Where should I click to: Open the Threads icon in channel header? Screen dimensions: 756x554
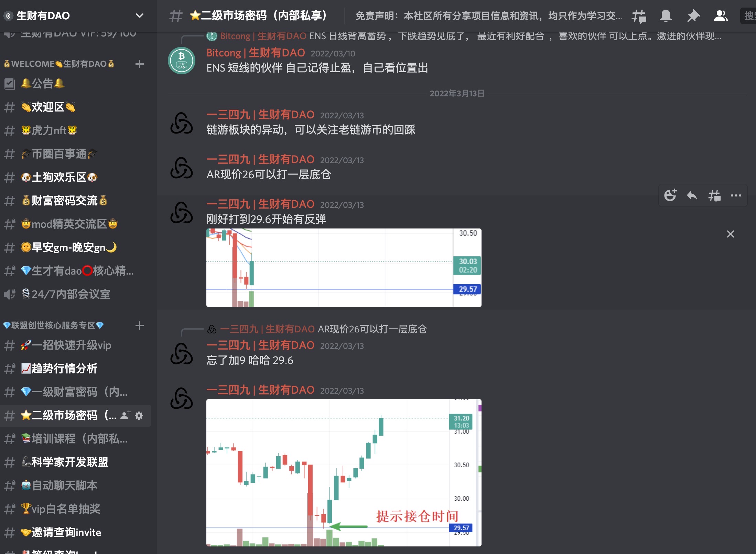pos(639,16)
